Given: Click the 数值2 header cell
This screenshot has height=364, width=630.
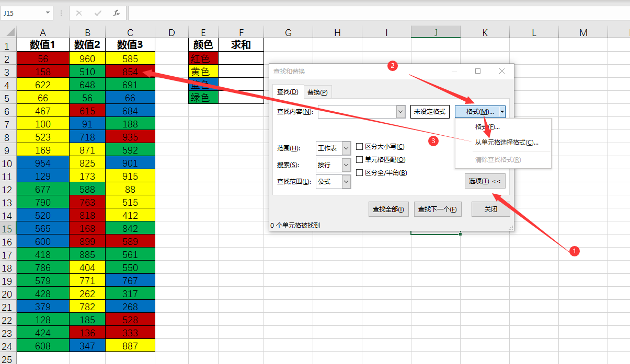Looking at the screenshot, I should (x=87, y=45).
